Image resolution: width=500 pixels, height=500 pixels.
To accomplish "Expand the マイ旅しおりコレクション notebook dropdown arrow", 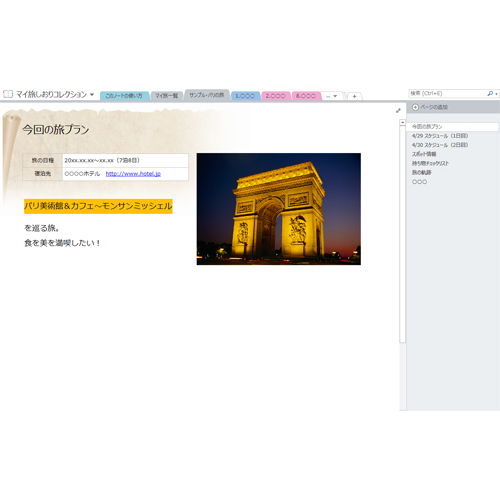I will [92, 95].
